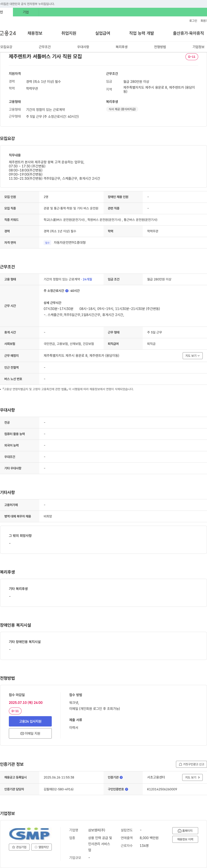Click the job title 제주렌트카 셔틀버스 기사 직원 모집

(x=45, y=56)
